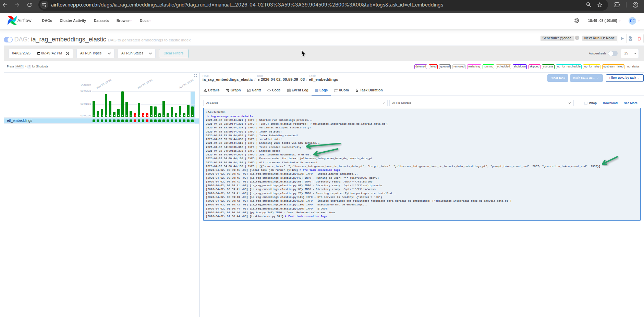View site information icon in the address bar
Image resolution: width=644 pixels, height=317 pixels.
click(x=44, y=5)
